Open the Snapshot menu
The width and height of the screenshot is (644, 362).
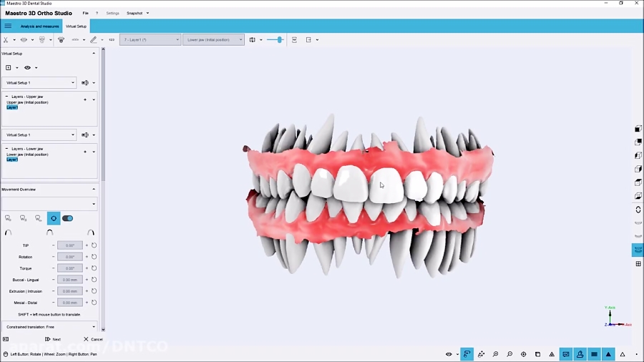pos(137,13)
